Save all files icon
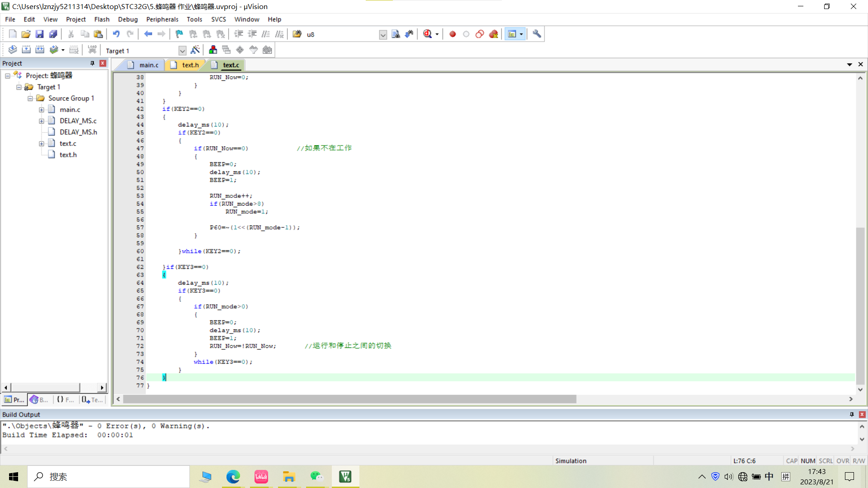 (x=53, y=34)
